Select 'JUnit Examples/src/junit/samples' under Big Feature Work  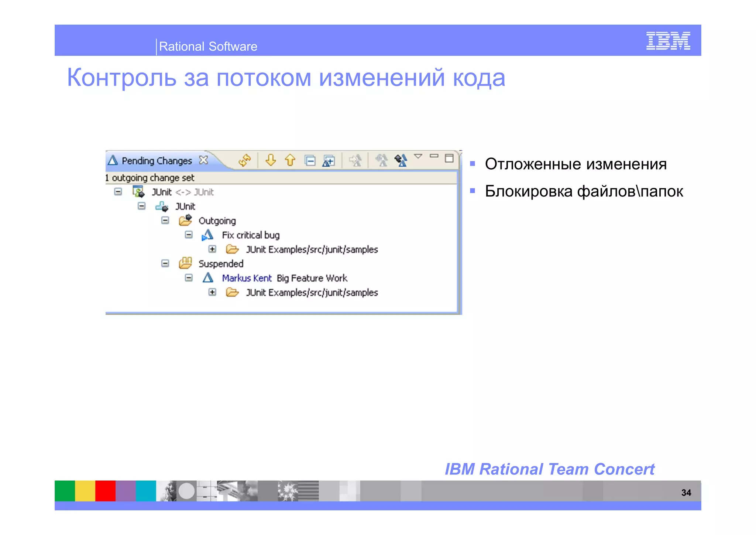(312, 293)
